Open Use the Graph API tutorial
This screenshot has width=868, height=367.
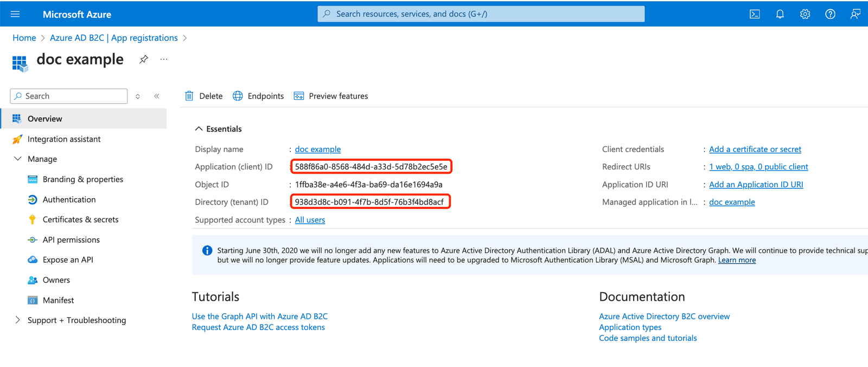coord(260,317)
